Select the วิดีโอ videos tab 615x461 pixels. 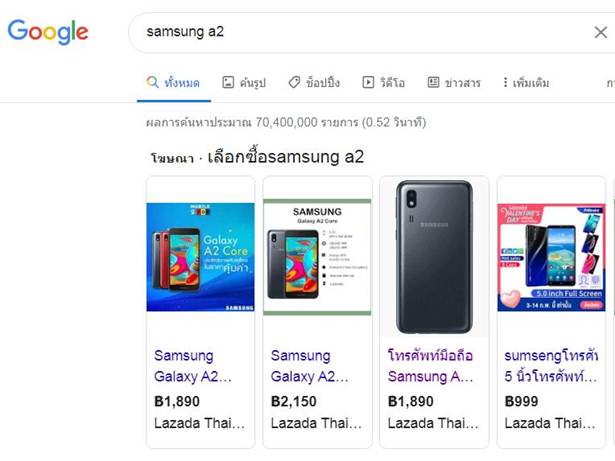(x=383, y=82)
